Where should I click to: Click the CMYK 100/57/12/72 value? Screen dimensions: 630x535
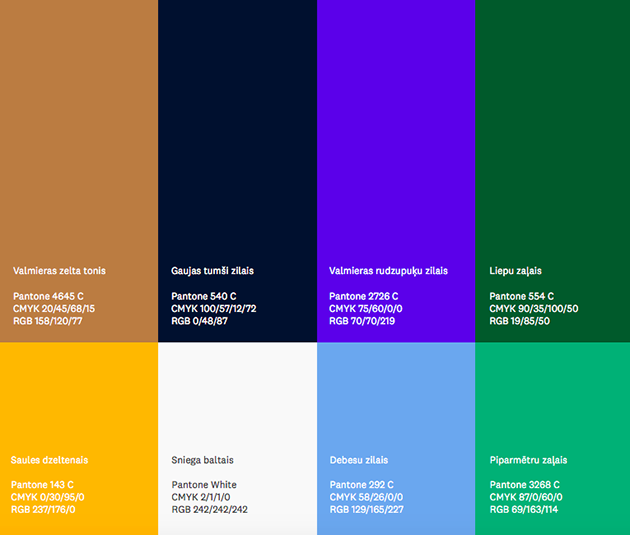(213, 309)
